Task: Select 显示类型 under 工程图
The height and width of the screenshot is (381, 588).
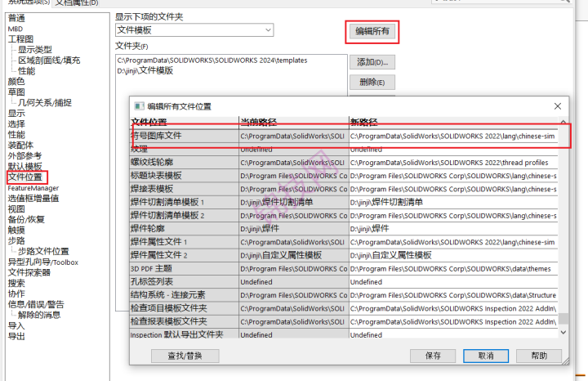Action: (35, 50)
